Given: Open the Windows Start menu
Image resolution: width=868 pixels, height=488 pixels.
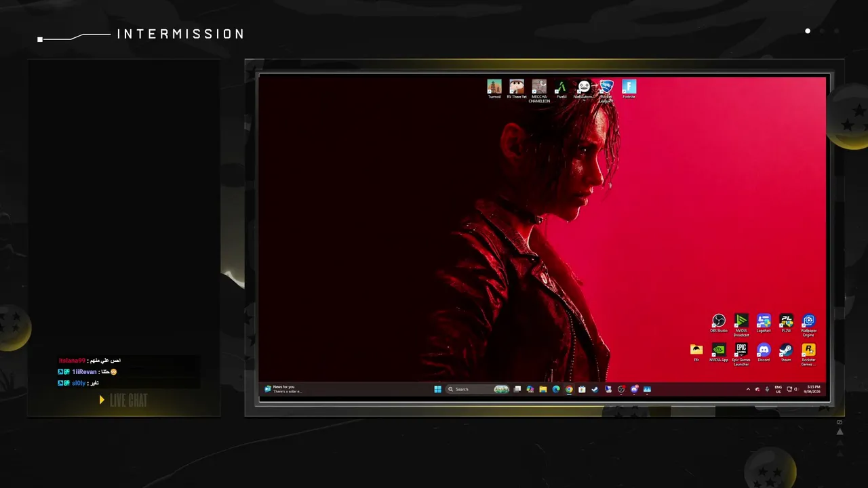Looking at the screenshot, I should [x=438, y=389].
